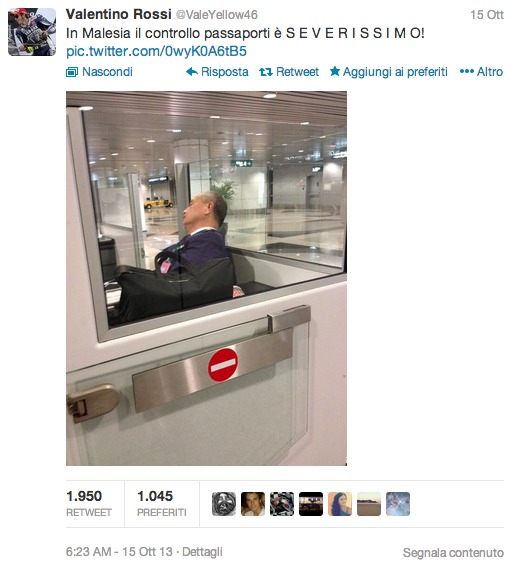
Task: Open the avatar of woman with dark hair
Action: pyautogui.click(x=340, y=504)
